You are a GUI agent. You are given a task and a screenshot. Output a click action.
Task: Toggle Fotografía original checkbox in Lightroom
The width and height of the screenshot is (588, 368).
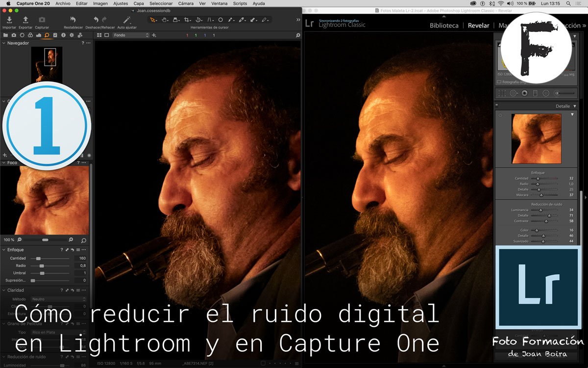coord(499,82)
